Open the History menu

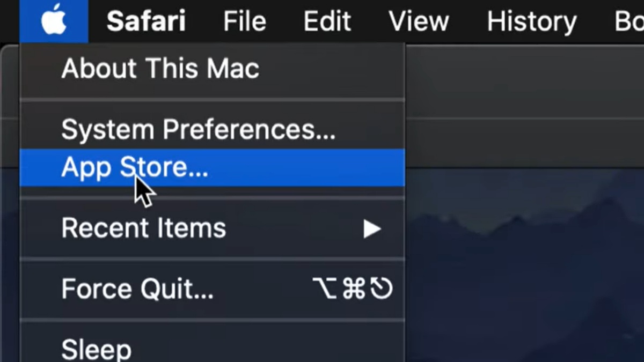tap(531, 21)
